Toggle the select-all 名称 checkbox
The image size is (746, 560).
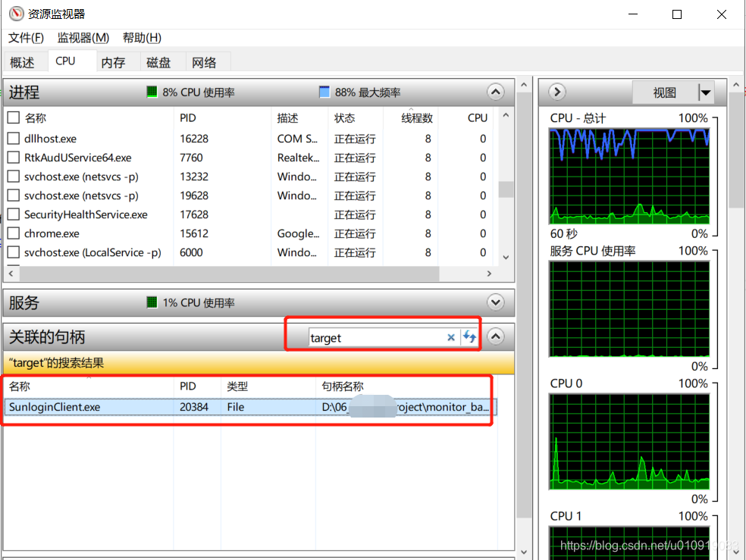[12, 117]
